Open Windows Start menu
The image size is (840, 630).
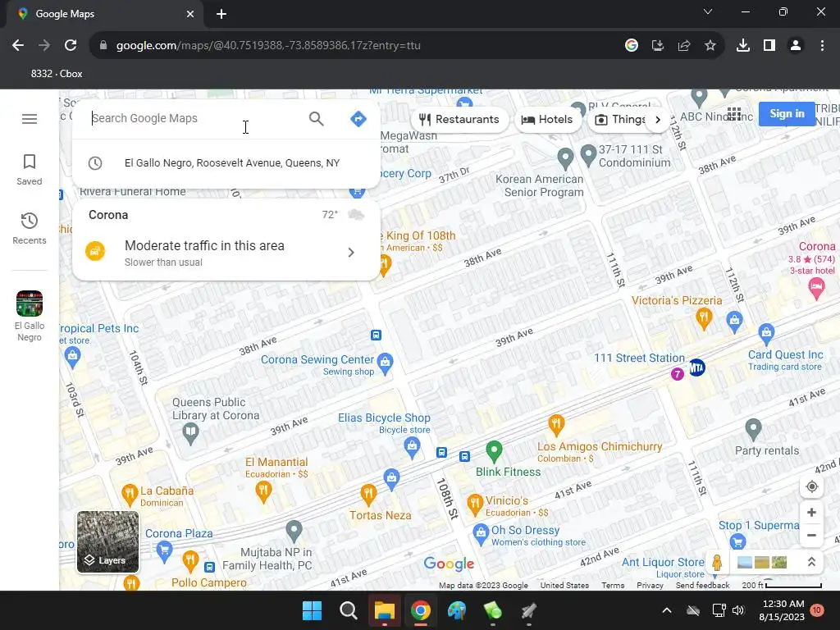(312, 610)
